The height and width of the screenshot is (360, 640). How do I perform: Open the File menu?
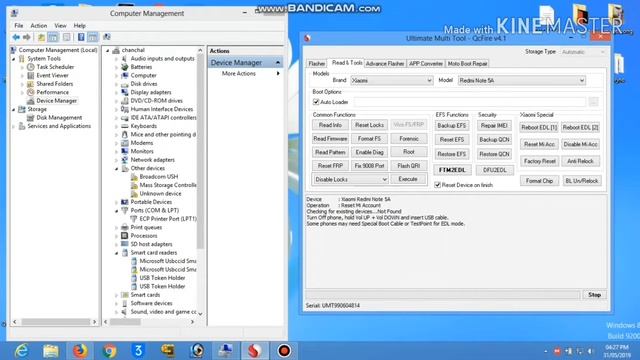pos(19,25)
